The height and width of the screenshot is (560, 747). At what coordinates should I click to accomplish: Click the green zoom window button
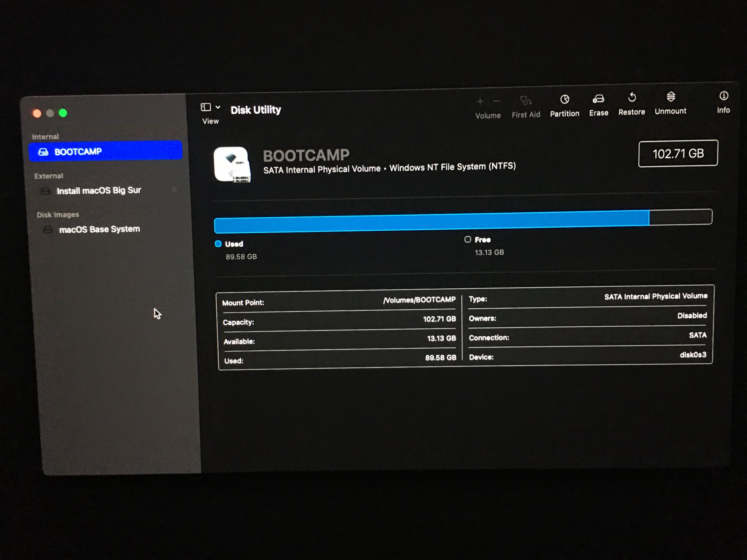(63, 113)
